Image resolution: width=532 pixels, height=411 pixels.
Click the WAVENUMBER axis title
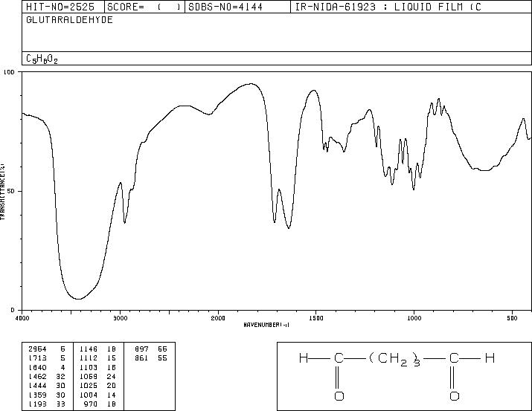click(266, 325)
